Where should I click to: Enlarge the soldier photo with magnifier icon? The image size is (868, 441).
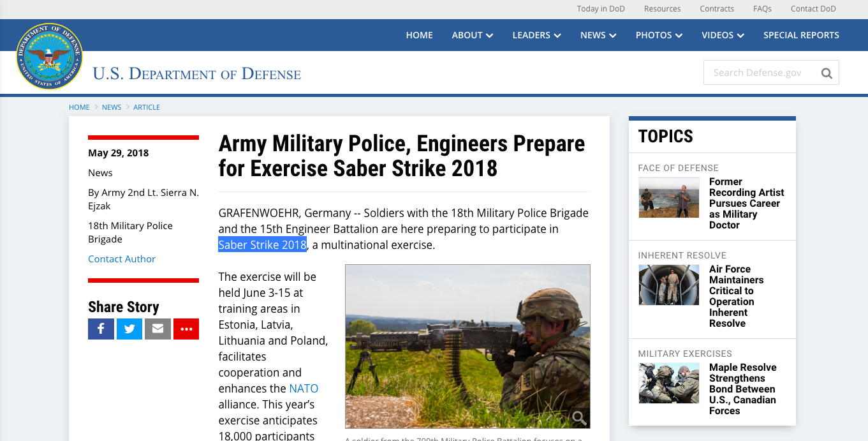tap(579, 418)
